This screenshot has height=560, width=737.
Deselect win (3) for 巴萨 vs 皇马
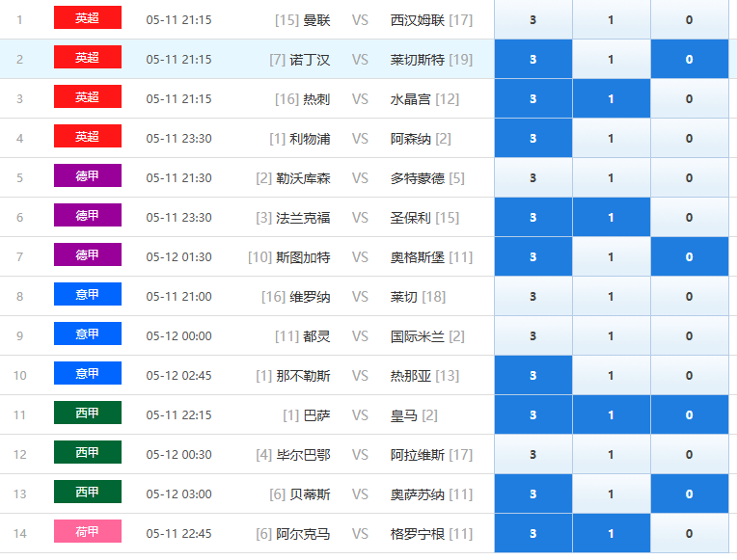[x=533, y=414]
